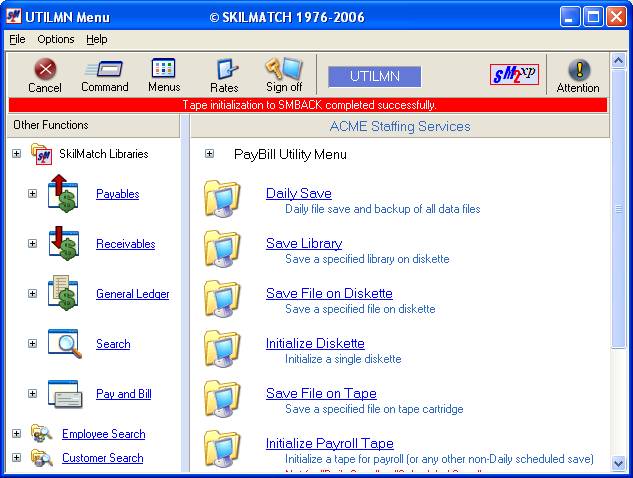Click the red tape initialization status message

pos(308,105)
